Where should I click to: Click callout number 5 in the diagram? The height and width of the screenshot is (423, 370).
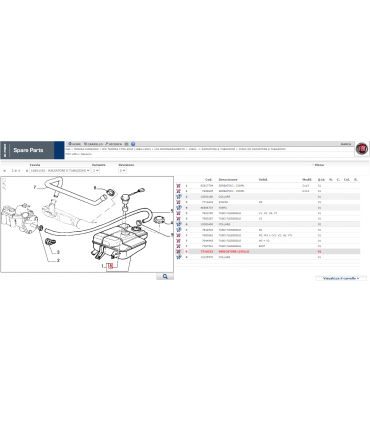pos(172,211)
